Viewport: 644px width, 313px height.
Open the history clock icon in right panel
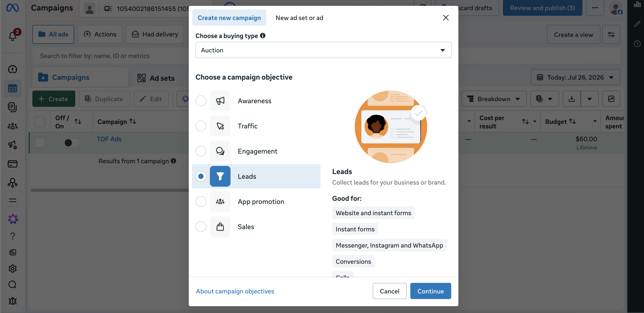click(637, 44)
